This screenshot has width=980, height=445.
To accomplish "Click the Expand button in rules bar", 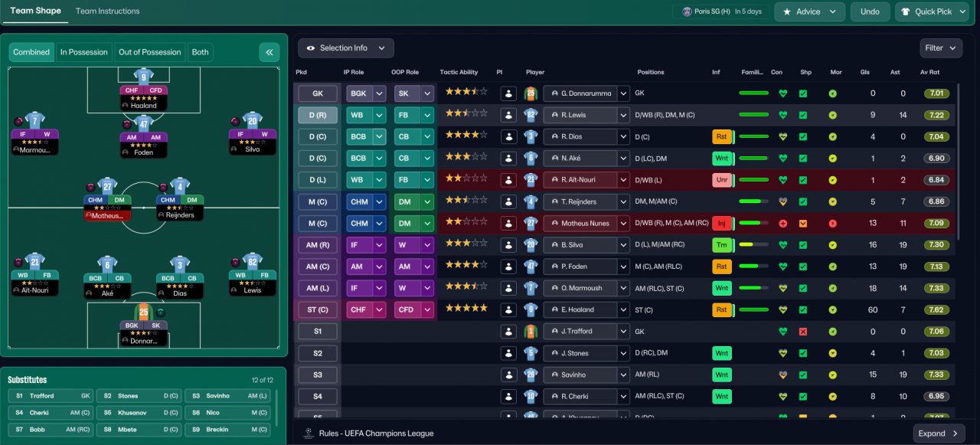I will [939, 433].
